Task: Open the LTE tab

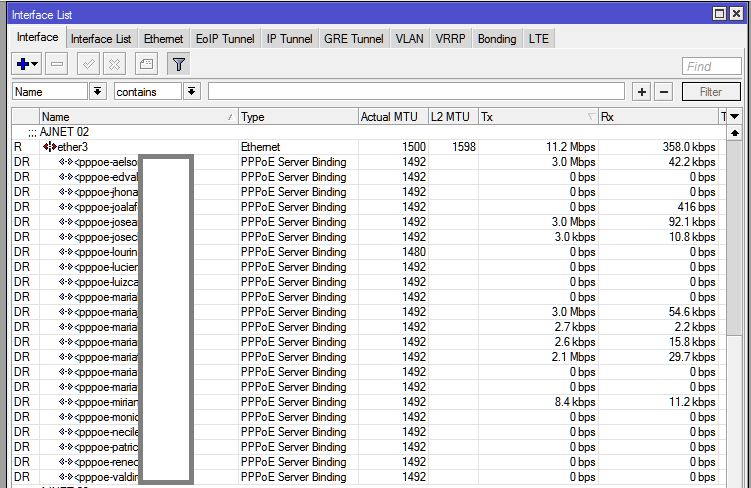Action: 539,39
